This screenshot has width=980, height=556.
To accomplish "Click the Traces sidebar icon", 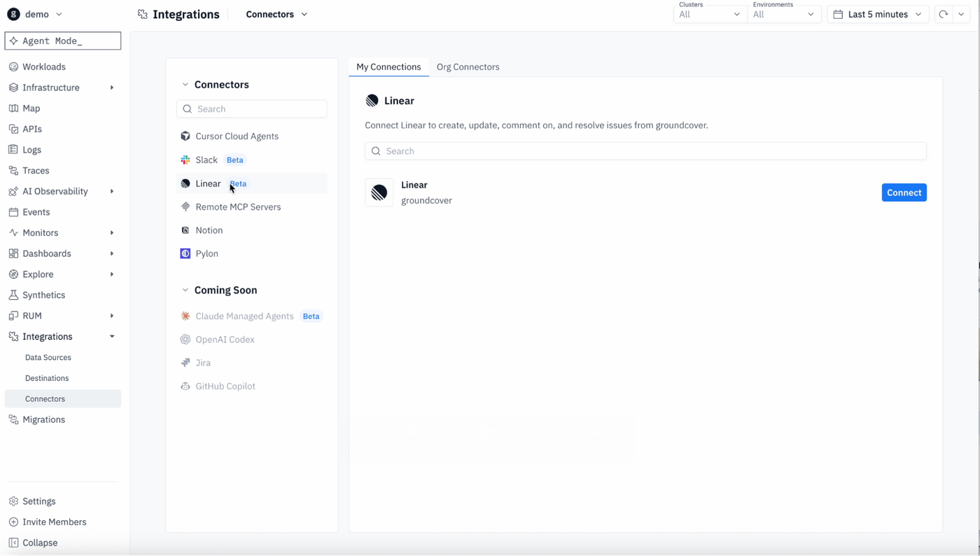I will pos(13,171).
